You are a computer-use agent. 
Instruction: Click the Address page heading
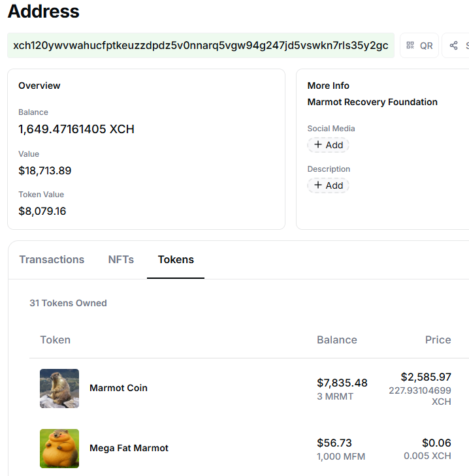pyautogui.click(x=43, y=12)
